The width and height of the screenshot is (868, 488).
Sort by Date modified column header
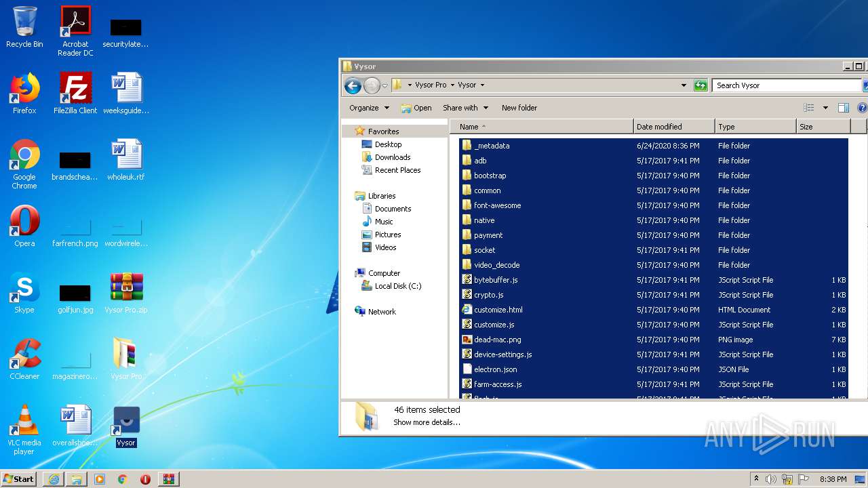pyautogui.click(x=674, y=127)
